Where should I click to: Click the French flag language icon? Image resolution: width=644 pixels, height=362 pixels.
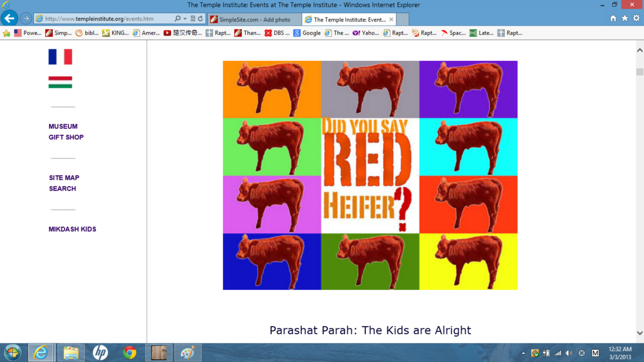pyautogui.click(x=60, y=57)
